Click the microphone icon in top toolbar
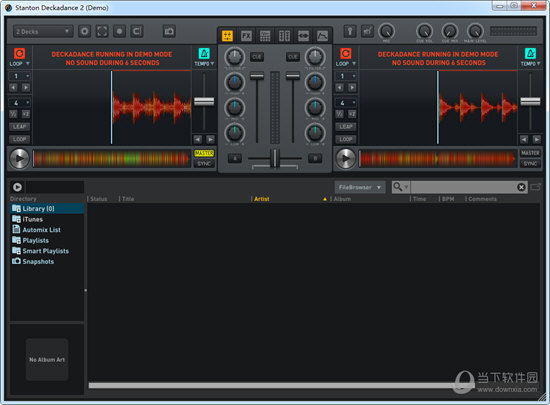The image size is (550, 405). [350, 32]
